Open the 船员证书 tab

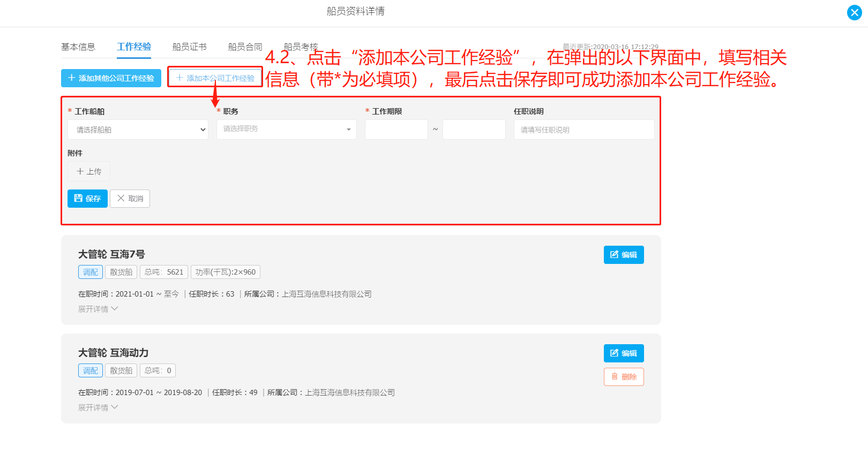point(190,47)
